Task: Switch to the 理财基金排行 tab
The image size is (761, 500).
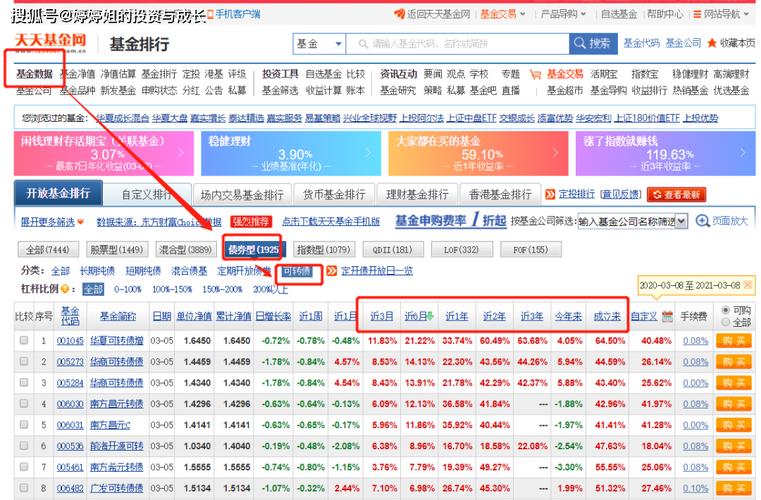Action: click(x=417, y=195)
